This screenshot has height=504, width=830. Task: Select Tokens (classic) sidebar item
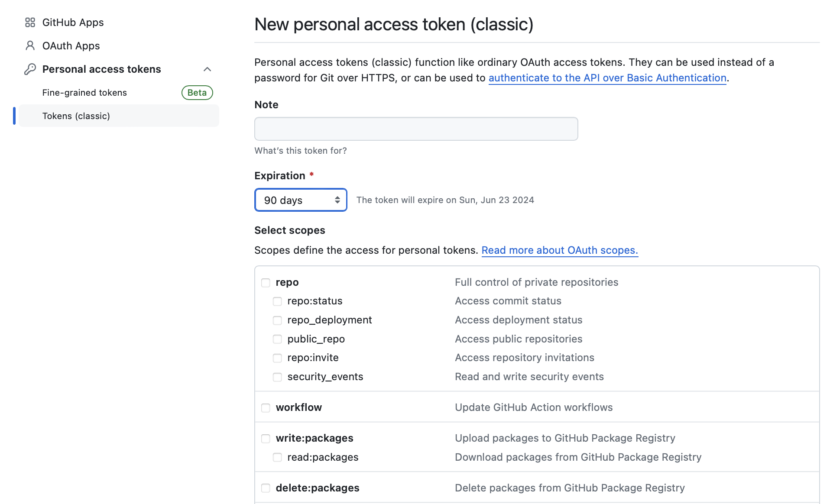[x=76, y=116]
